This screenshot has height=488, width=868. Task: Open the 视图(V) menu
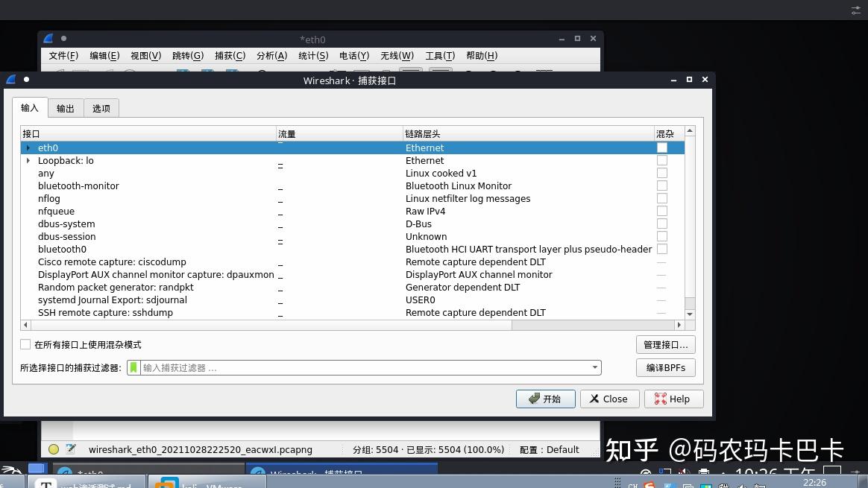[145, 56]
